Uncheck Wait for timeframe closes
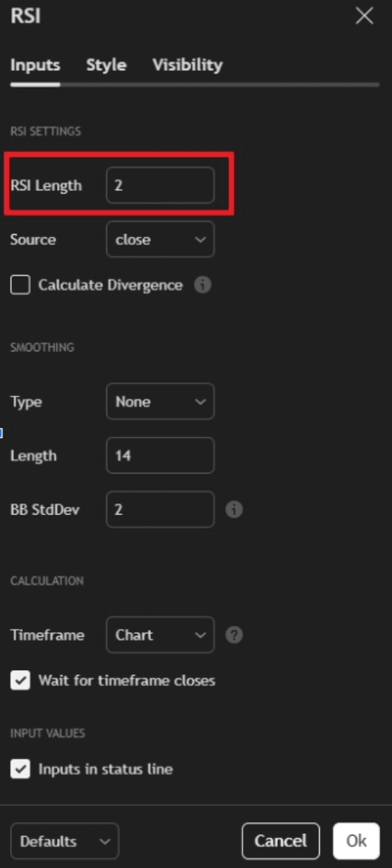392x868 pixels. 20,681
